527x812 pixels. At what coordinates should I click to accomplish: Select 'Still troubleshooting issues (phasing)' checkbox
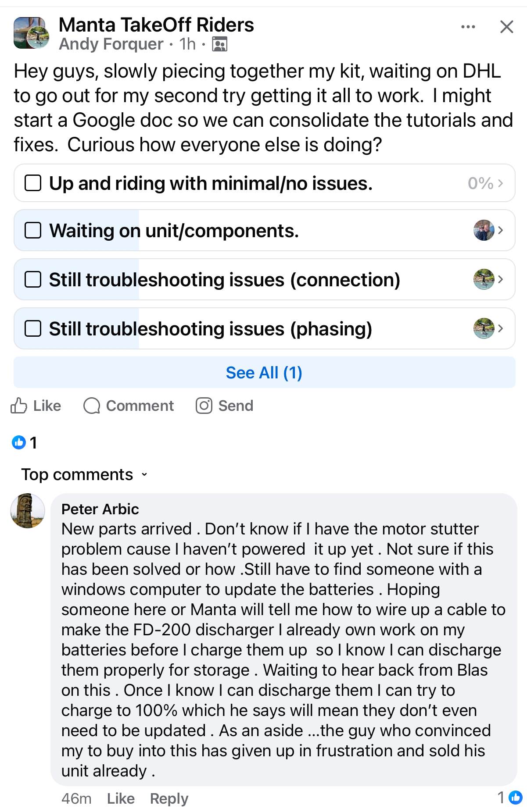tap(33, 328)
